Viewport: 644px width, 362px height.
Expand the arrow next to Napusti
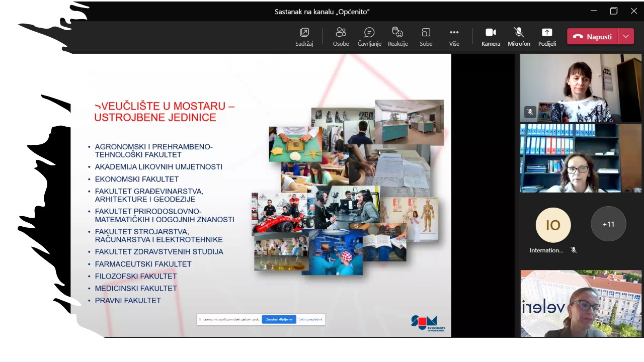pos(626,37)
